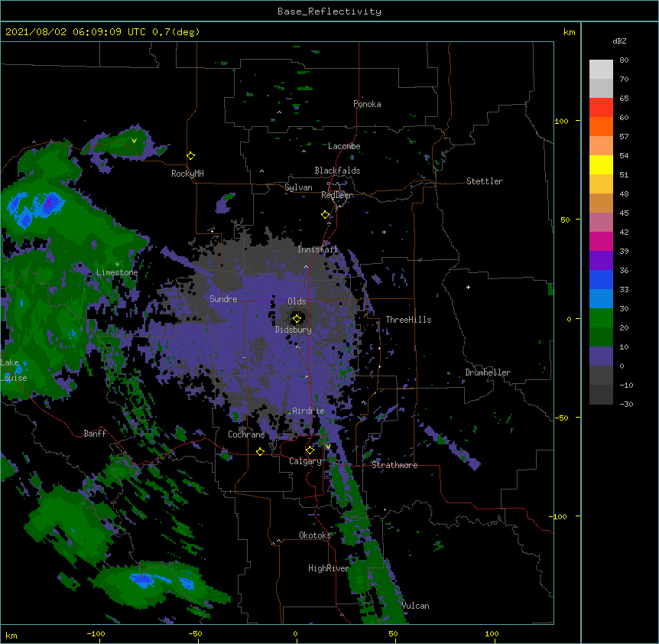Screen dimensions: 659x644
Task: Click the yellow V marker in the storm cell north of RockyMH
Action: pyautogui.click(x=134, y=141)
